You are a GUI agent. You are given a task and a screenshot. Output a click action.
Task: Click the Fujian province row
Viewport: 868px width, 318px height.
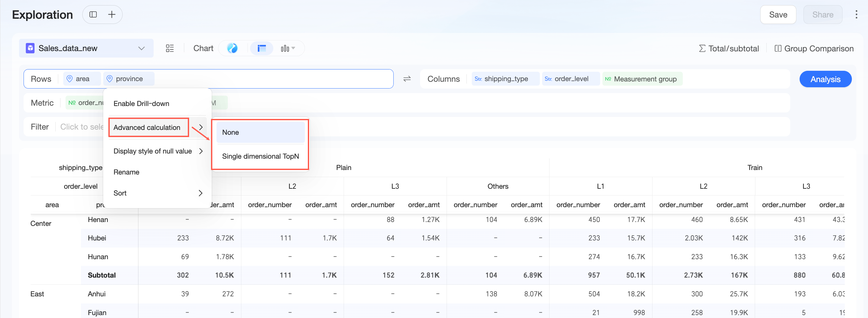point(97,312)
